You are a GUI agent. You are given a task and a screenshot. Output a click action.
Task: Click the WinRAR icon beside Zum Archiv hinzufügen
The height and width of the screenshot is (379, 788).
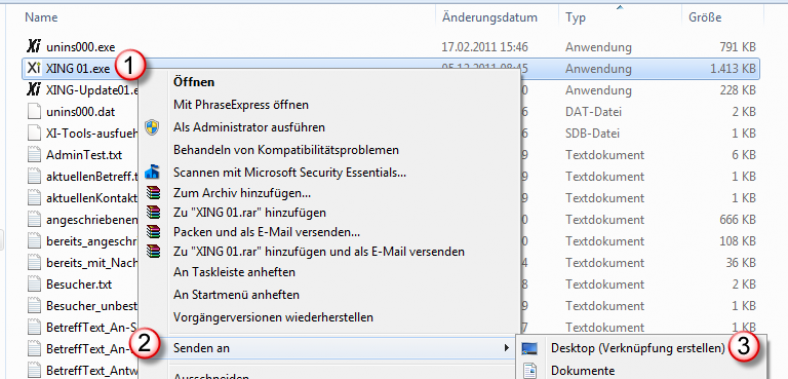[152, 193]
